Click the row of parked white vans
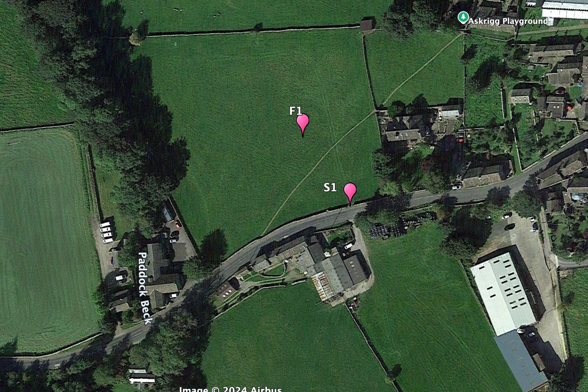The height and width of the screenshot is (392, 588). [107, 232]
